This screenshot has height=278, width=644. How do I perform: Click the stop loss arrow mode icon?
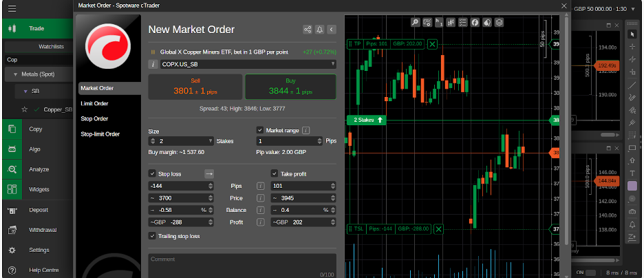209,173
